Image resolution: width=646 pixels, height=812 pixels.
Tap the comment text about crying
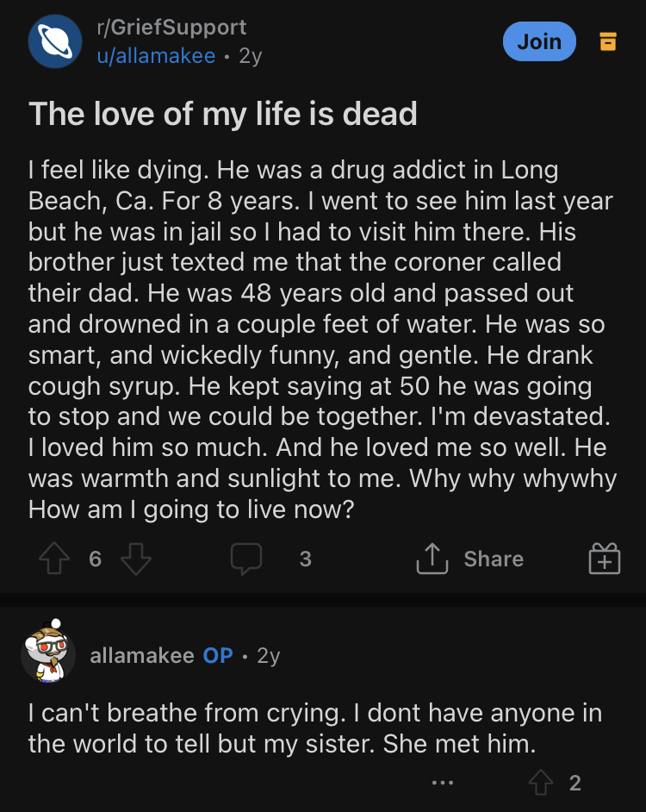pyautogui.click(x=314, y=728)
